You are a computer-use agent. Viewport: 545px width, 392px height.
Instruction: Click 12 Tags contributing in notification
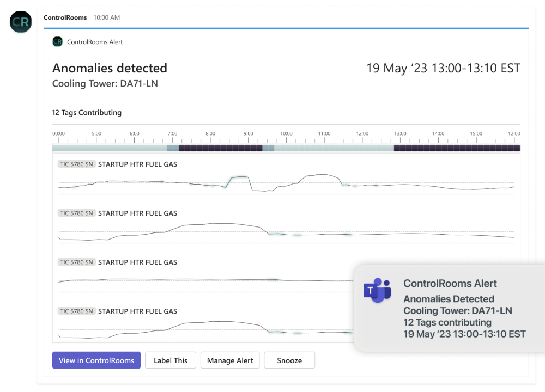tap(447, 322)
